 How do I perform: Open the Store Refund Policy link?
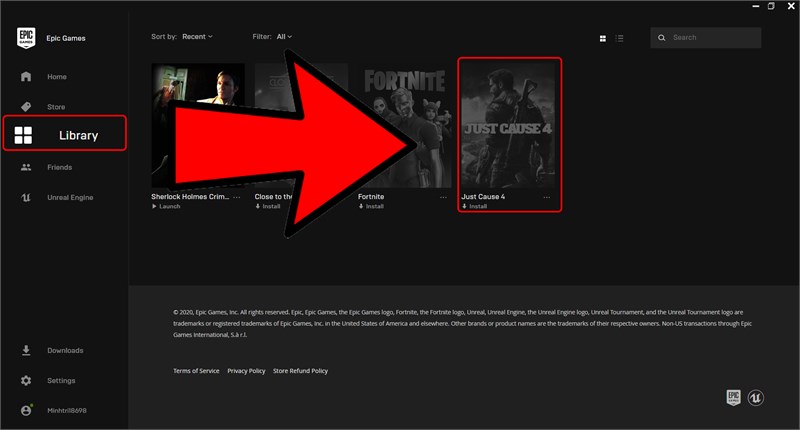pyautogui.click(x=301, y=371)
